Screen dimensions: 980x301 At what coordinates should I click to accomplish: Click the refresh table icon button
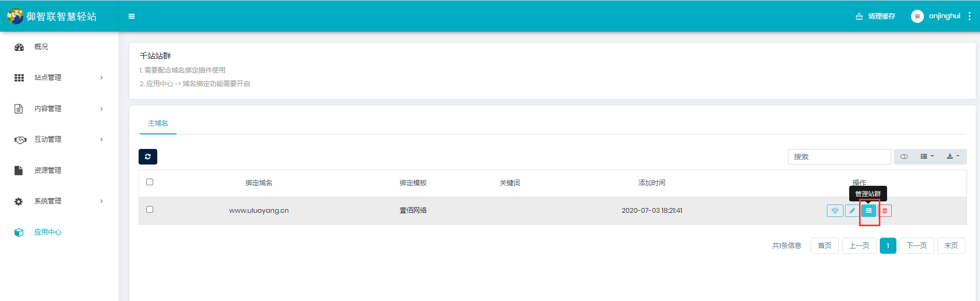148,157
